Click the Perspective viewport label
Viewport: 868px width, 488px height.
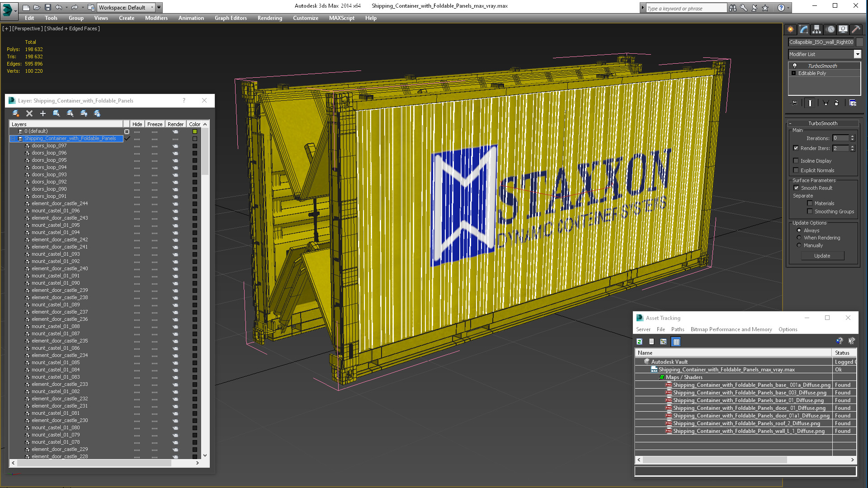click(x=27, y=28)
